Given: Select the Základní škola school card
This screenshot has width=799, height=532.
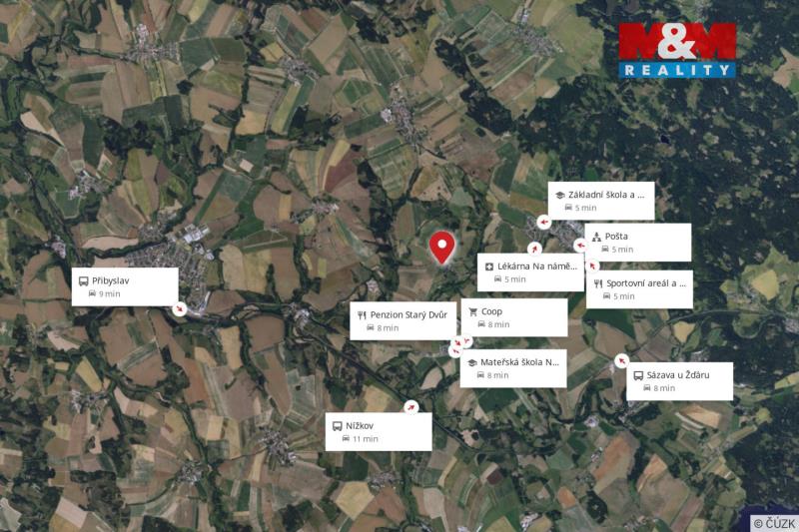Looking at the screenshot, I should pos(602,201).
